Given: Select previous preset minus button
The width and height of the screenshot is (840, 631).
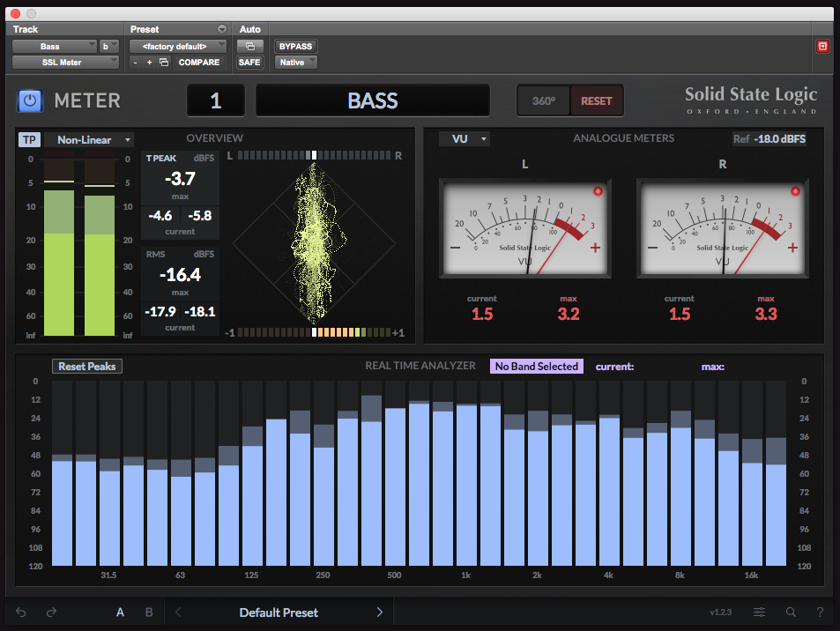Looking at the screenshot, I should pyautogui.click(x=135, y=63).
